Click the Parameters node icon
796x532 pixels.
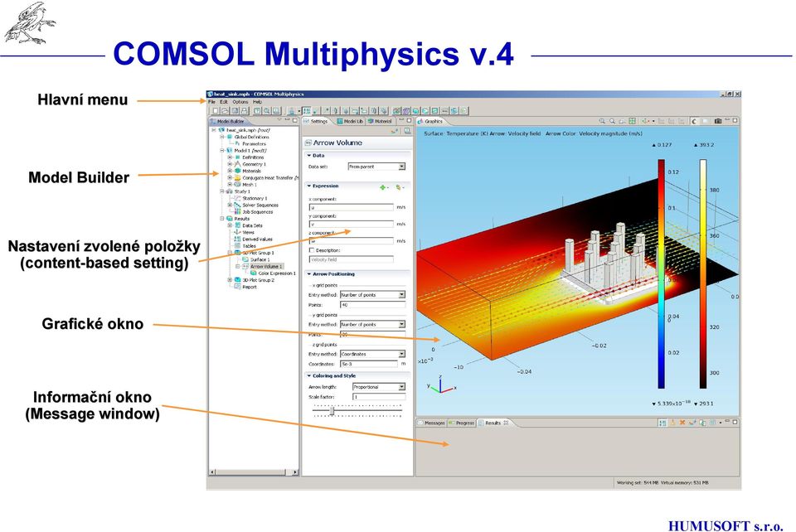(237, 144)
